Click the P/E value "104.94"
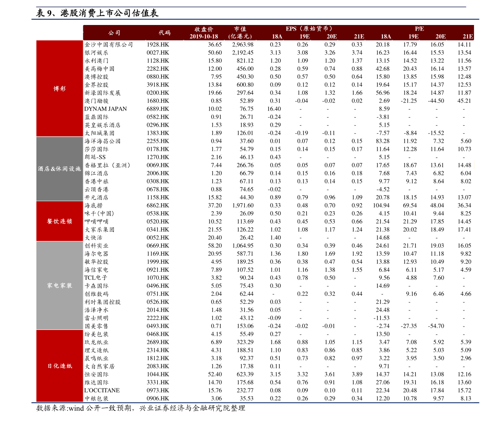This screenshot has height=421, width=504. tap(381, 205)
